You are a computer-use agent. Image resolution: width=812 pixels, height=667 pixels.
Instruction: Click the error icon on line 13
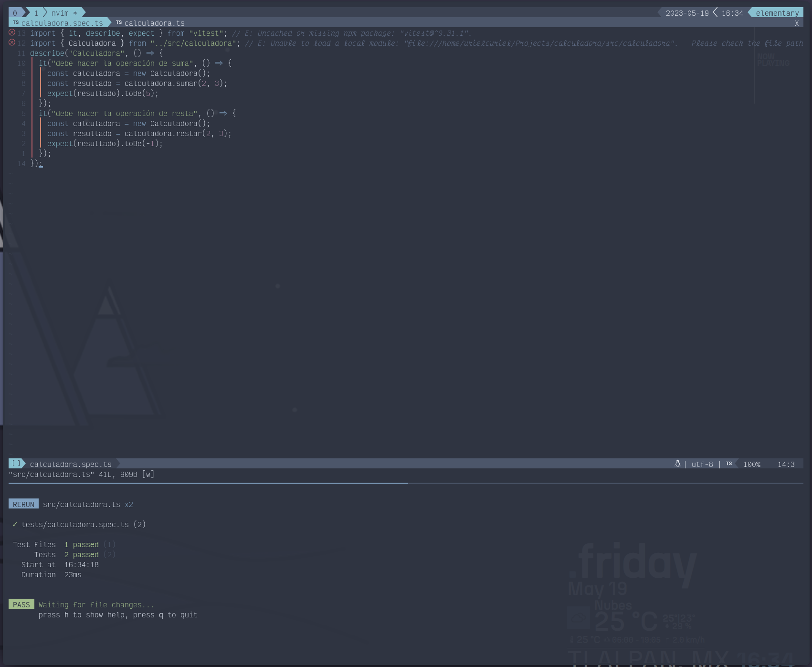coord(12,32)
